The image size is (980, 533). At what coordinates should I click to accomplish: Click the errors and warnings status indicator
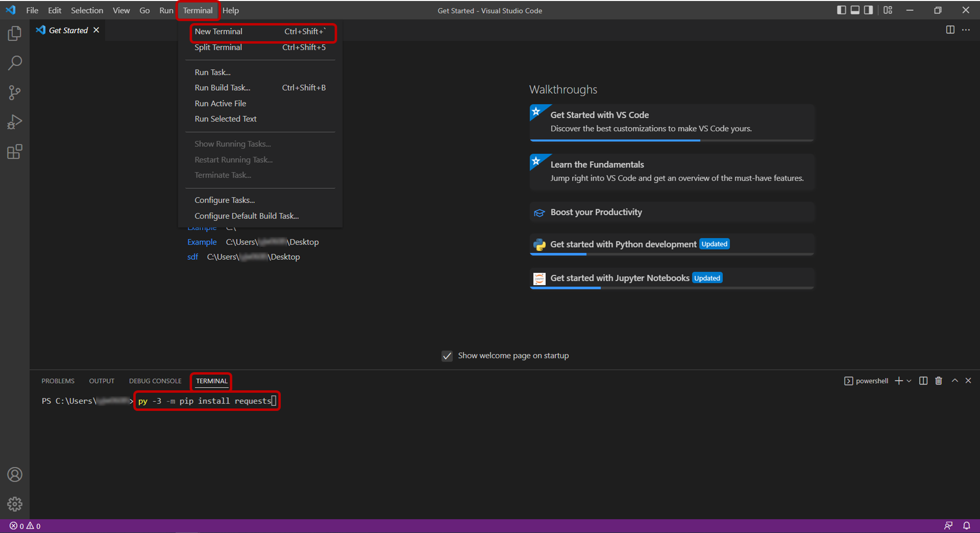coord(25,526)
